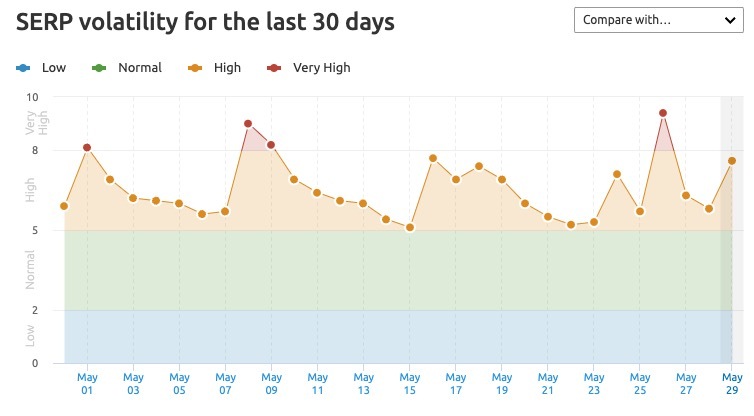Screen dimensions: 754x416
Task: Click the orange High legend marker
Action: 195,68
